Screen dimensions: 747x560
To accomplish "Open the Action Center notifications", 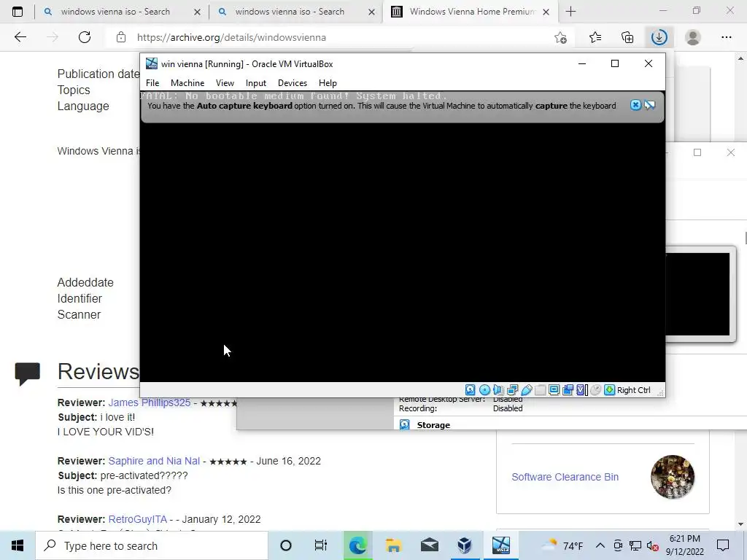I will click(723, 545).
